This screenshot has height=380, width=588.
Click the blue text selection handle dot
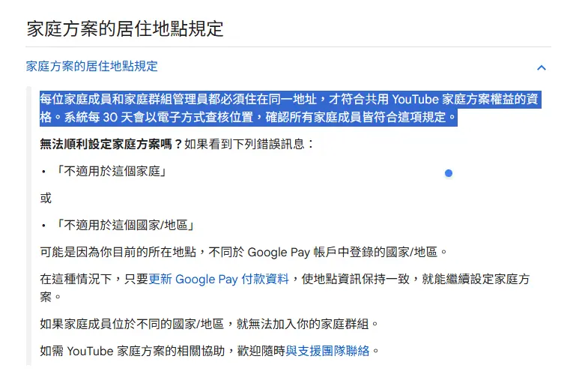click(x=449, y=173)
